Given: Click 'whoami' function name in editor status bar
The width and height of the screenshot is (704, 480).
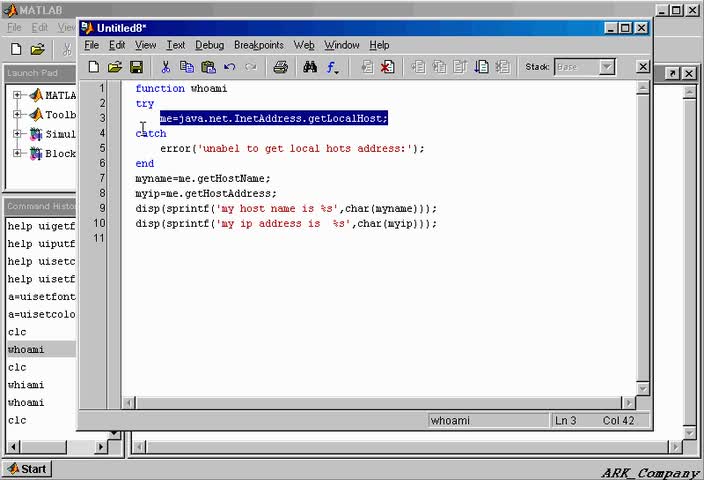Looking at the screenshot, I should 450,421.
